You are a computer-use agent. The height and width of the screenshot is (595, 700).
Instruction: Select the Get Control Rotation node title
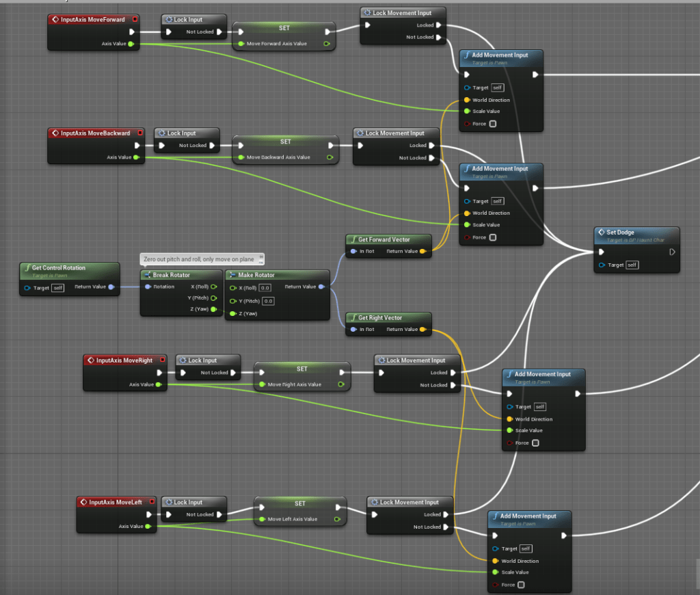click(59, 268)
